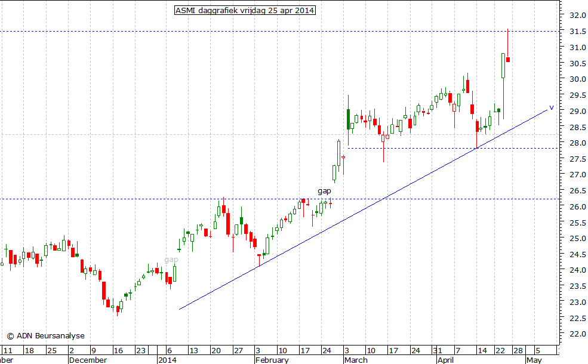Click the 24.5 price axis label
588x364 pixels.
(577, 255)
